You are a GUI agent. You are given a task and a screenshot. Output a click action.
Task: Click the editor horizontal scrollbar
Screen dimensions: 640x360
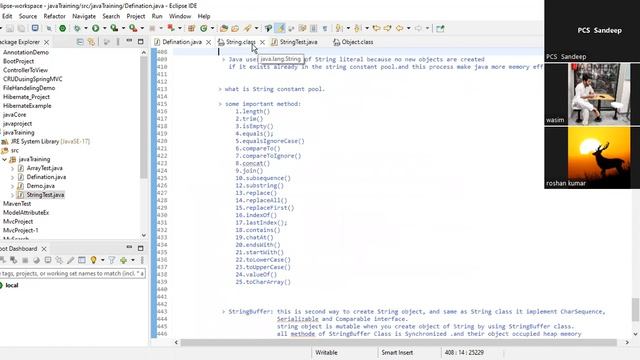[398, 342]
